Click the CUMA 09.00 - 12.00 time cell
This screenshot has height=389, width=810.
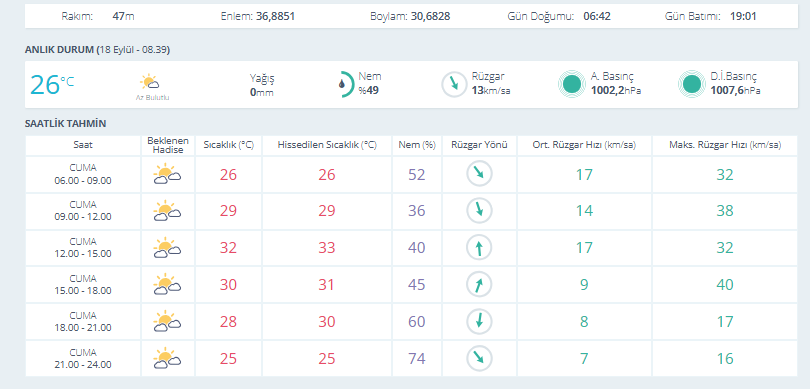point(83,211)
